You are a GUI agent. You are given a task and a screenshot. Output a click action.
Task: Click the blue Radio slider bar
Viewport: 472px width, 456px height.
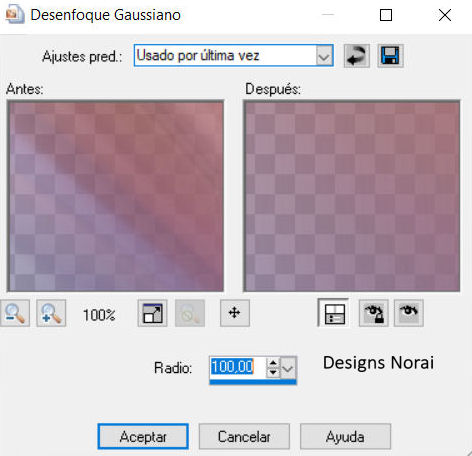[x=253, y=382]
